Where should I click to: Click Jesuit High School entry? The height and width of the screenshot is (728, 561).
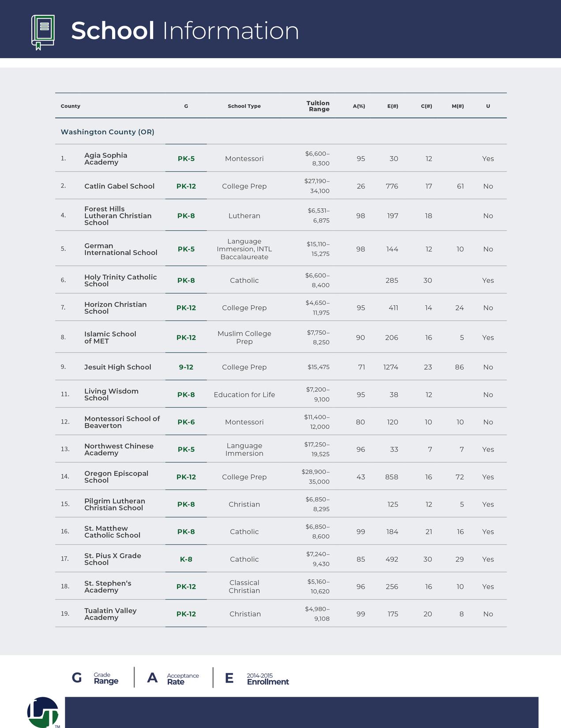[117, 367]
